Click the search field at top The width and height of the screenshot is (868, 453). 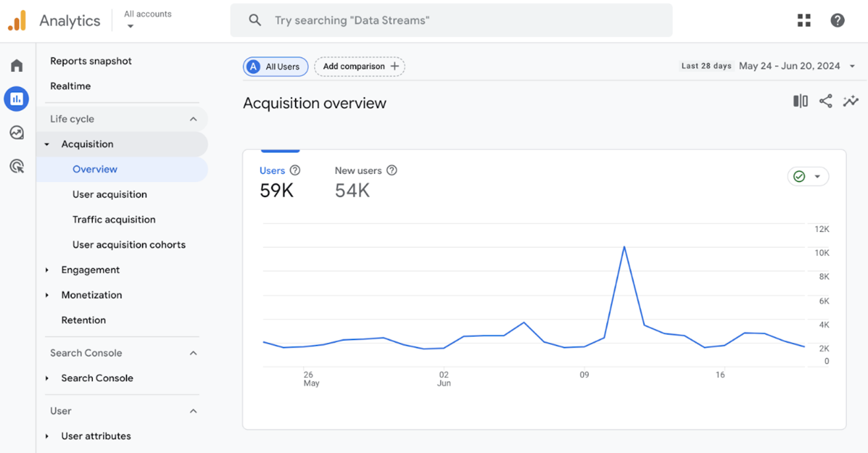pyautogui.click(x=451, y=21)
